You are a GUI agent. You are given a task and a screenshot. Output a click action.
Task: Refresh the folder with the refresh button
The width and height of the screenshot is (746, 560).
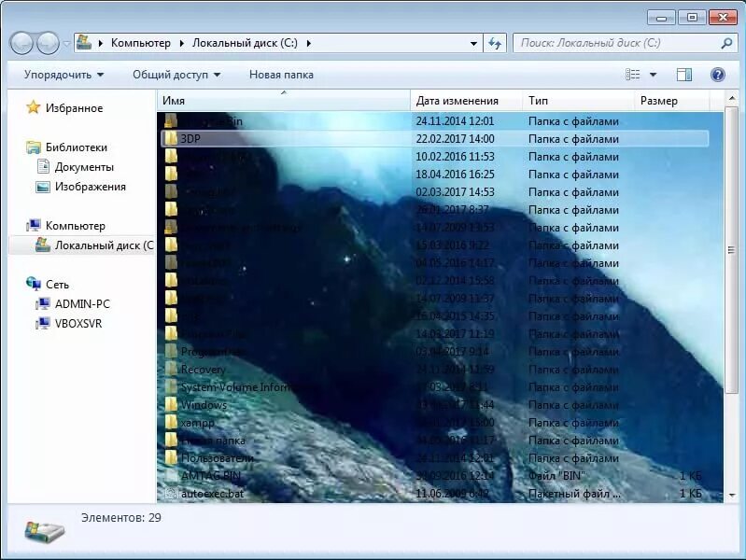495,43
